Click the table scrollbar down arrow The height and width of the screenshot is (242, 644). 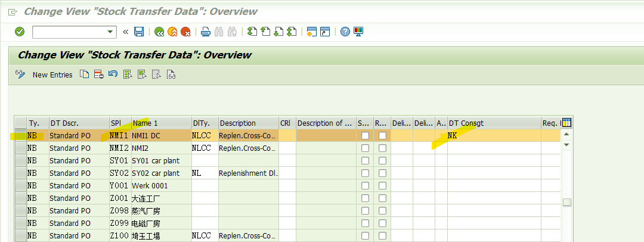[567, 145]
